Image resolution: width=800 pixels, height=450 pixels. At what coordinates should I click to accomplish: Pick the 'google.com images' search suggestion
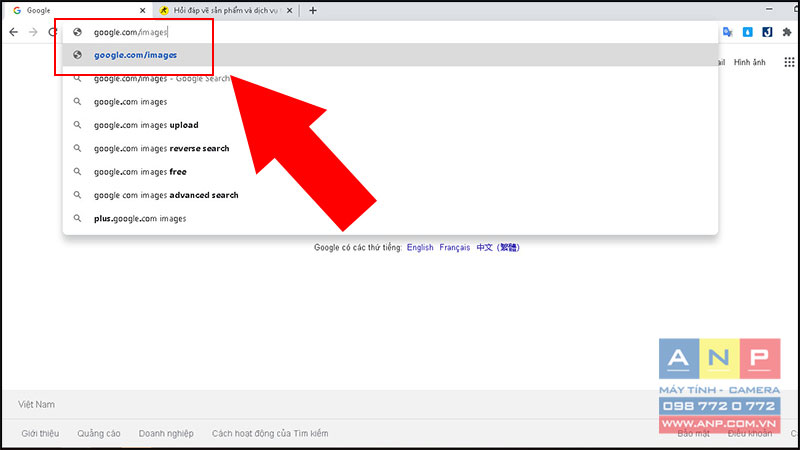(390, 102)
